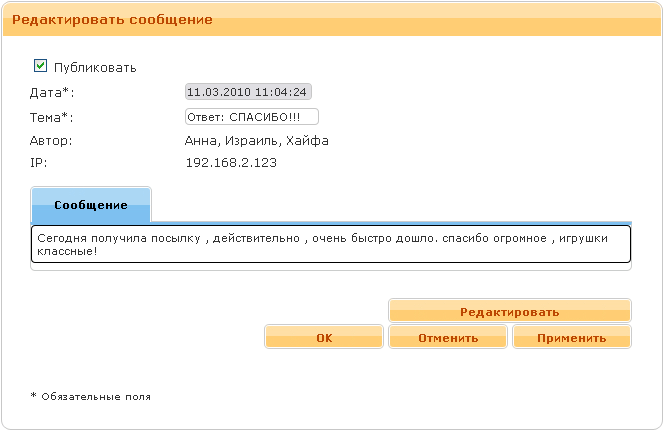Click the Дата*: field label
664x431 pixels.
[52, 93]
